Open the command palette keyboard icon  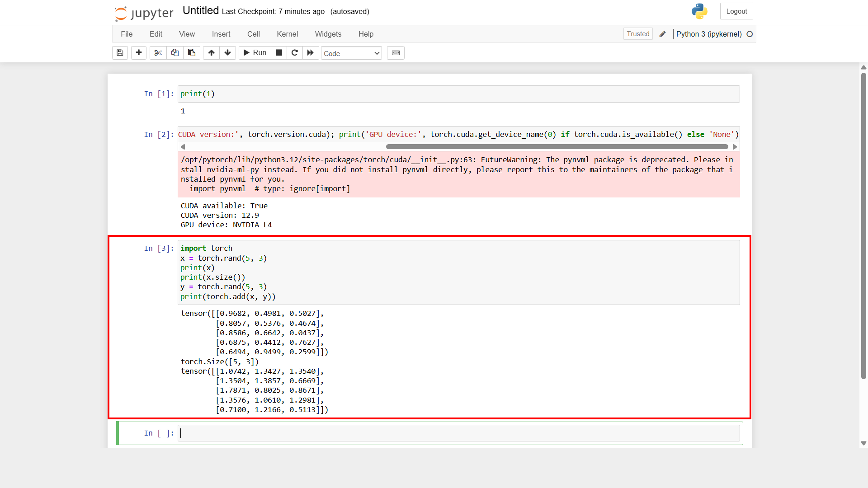point(396,53)
